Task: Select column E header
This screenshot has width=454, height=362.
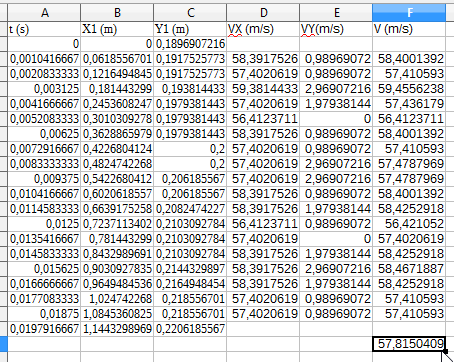Action: click(336, 13)
